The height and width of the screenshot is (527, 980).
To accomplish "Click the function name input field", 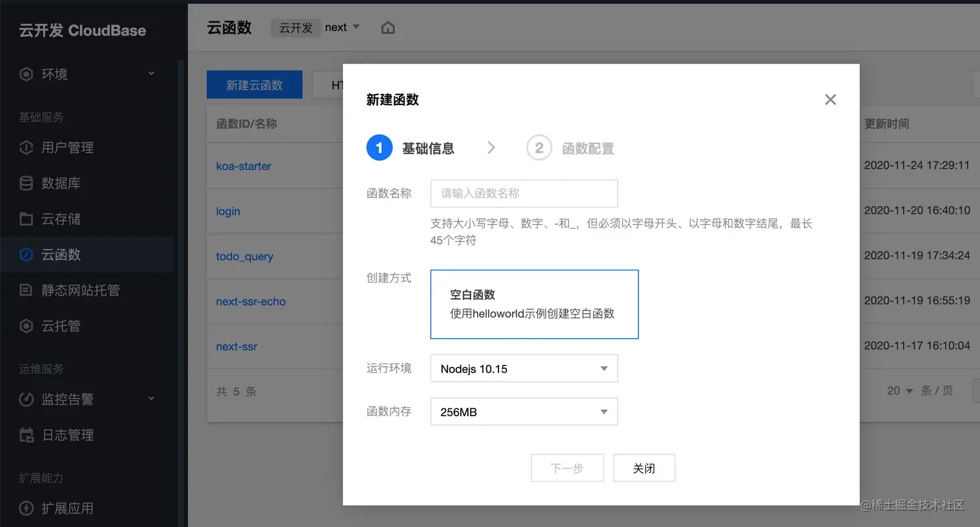I will pyautogui.click(x=524, y=193).
